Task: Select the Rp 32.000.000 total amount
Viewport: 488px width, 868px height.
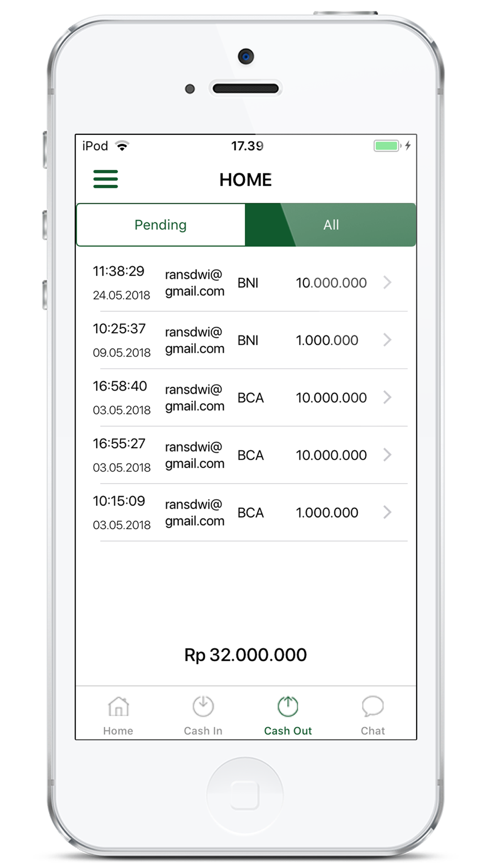Action: tap(245, 655)
